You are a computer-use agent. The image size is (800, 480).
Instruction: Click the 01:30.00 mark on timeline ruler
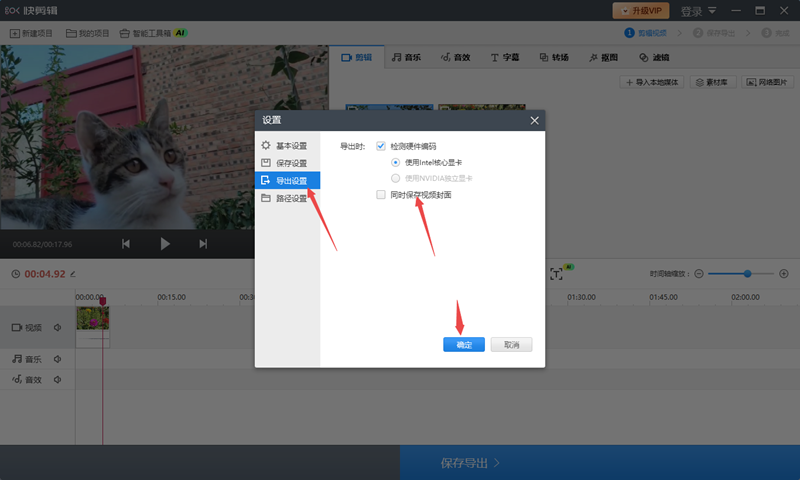point(581,297)
